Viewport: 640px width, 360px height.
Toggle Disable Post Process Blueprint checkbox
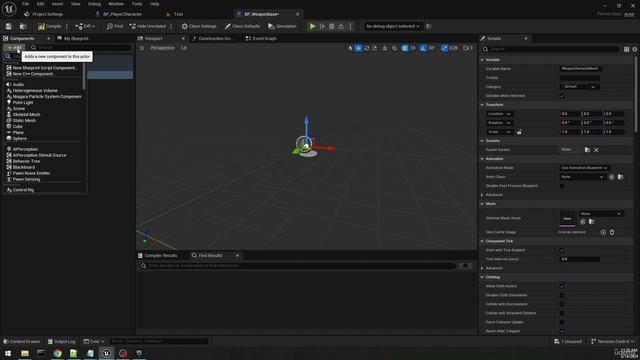pyautogui.click(x=562, y=186)
